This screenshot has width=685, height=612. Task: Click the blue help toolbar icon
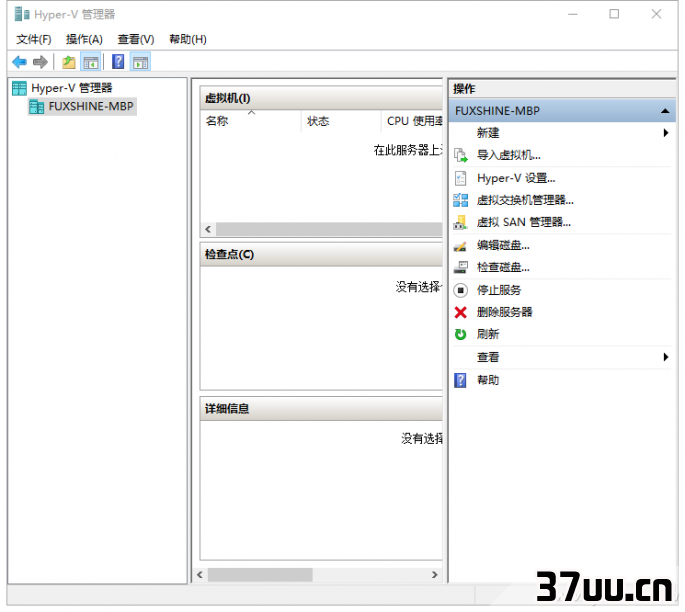[118, 62]
